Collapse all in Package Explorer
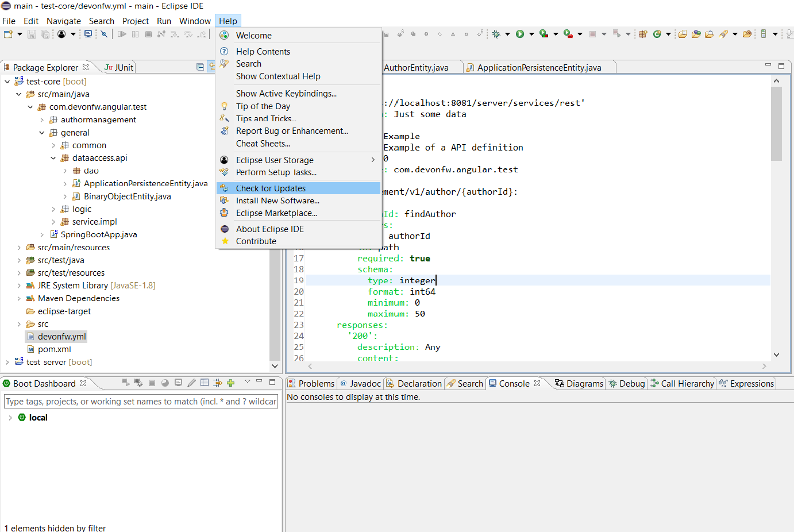794x532 pixels. coord(200,67)
